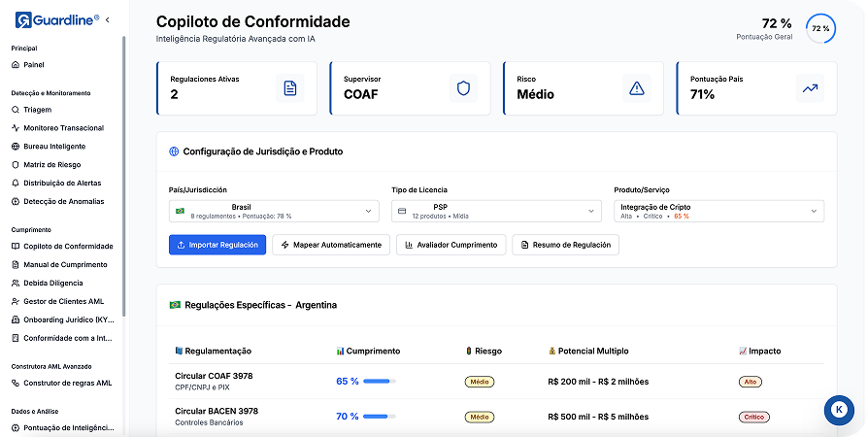The image size is (868, 437).
Task: Open Construtor de regras AML
Action: point(68,383)
